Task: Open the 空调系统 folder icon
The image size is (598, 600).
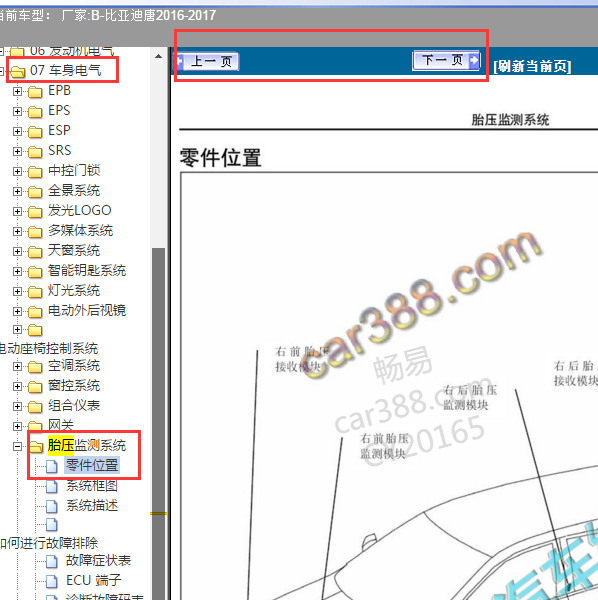Action: 35,367
